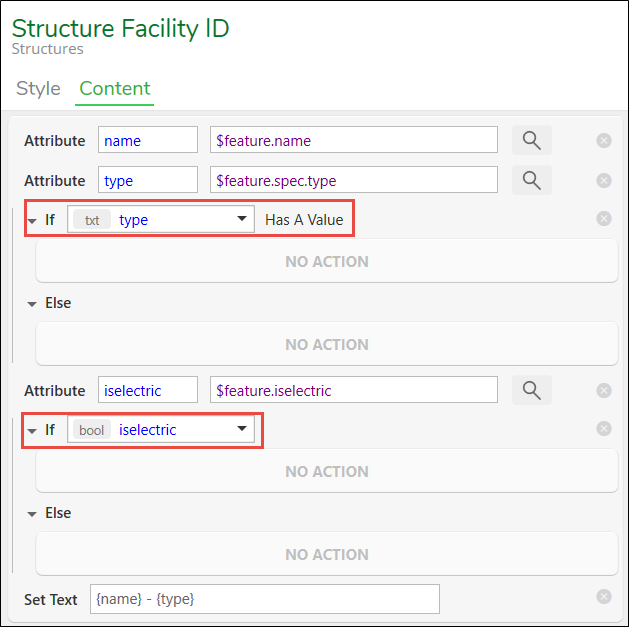The image size is (629, 627).
Task: Remove the iselectric attribute row
Action: point(604,390)
